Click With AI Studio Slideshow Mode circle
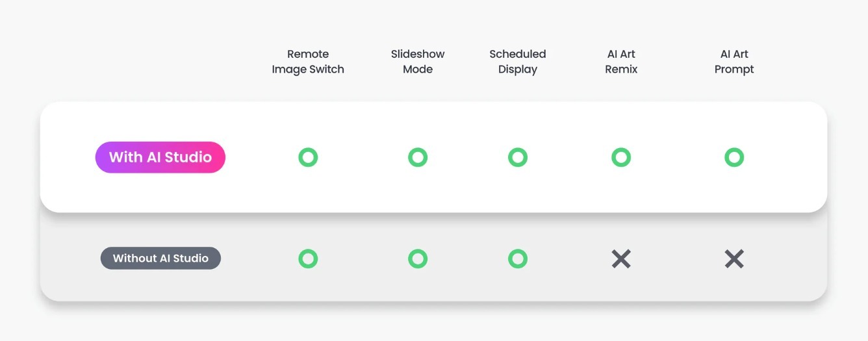Screen dimensions: 868x341 click(x=418, y=157)
